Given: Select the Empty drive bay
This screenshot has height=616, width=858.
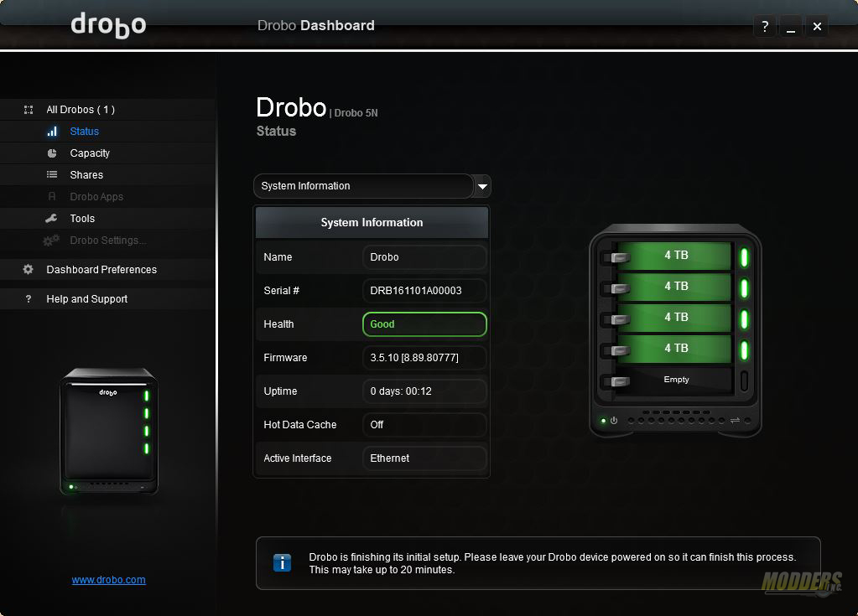Looking at the screenshot, I should pyautogui.click(x=674, y=380).
